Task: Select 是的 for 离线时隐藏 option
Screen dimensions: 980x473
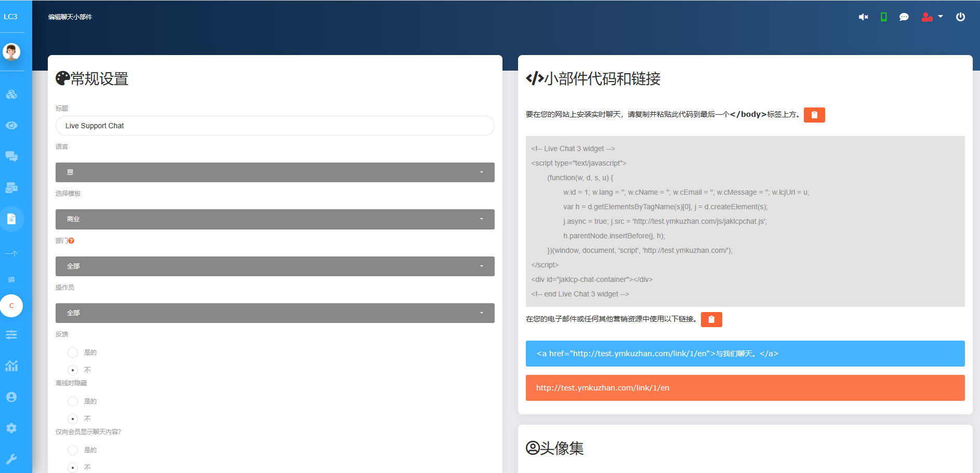Action: (x=73, y=401)
